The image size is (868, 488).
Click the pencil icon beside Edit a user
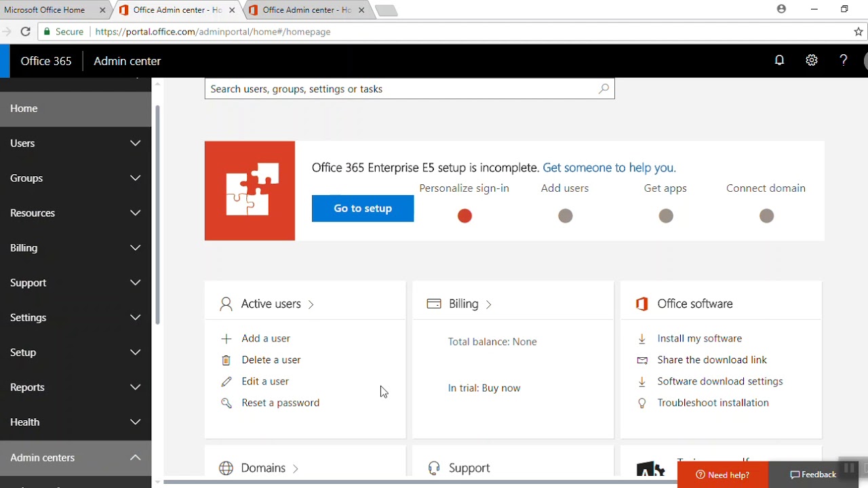point(226,382)
